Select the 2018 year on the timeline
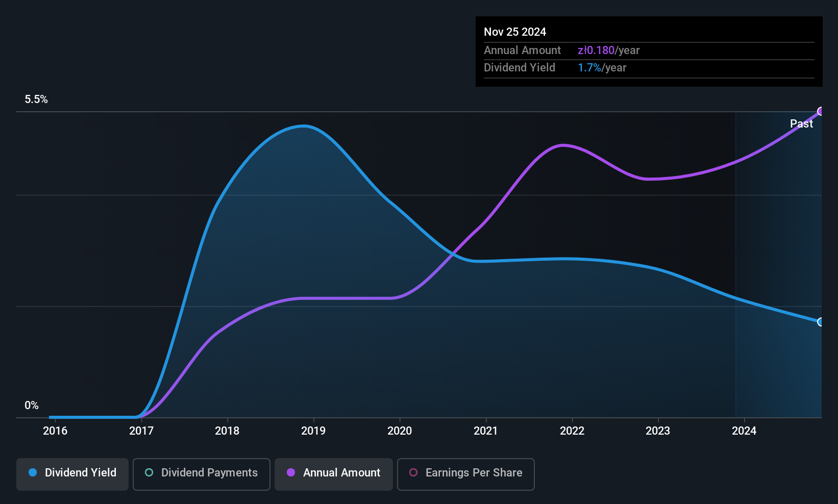Viewport: 838px width, 504px height. click(x=227, y=431)
